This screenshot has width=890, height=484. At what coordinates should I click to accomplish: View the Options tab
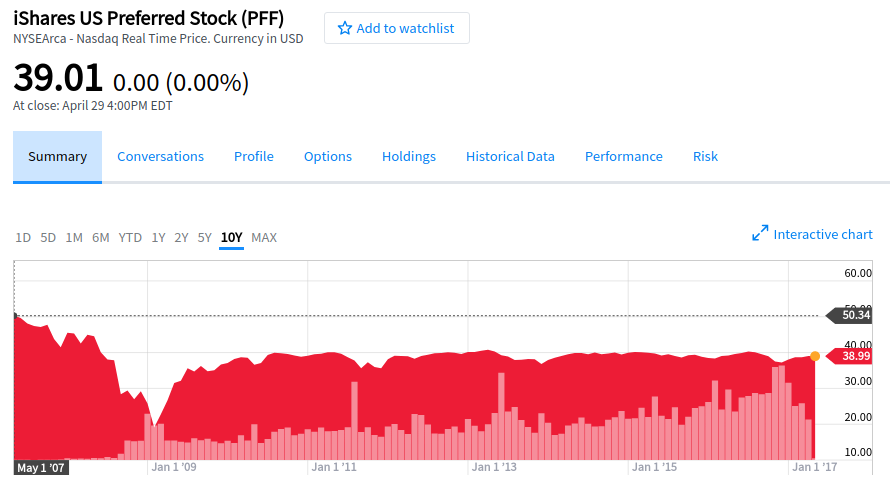click(x=328, y=157)
